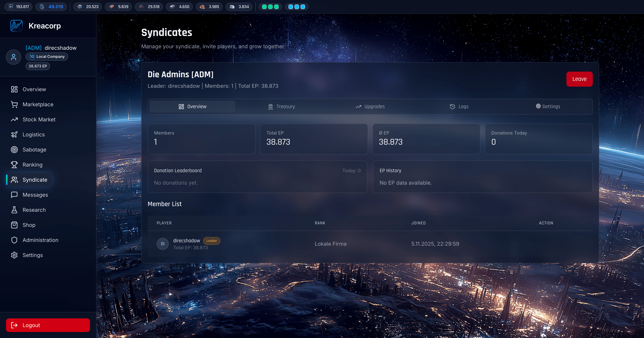Open Sabotage target icon

14,150
